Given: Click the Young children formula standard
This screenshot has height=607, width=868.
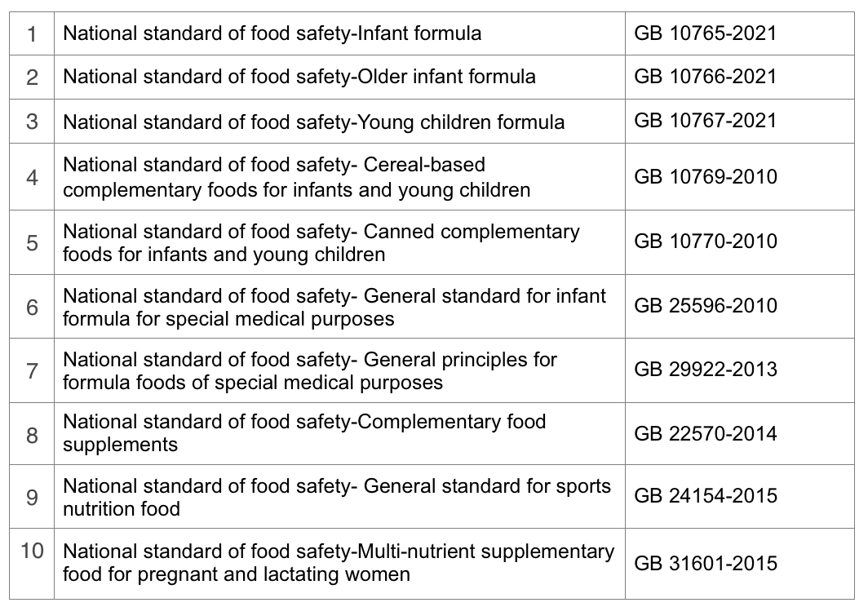Looking at the screenshot, I should coord(313,122).
